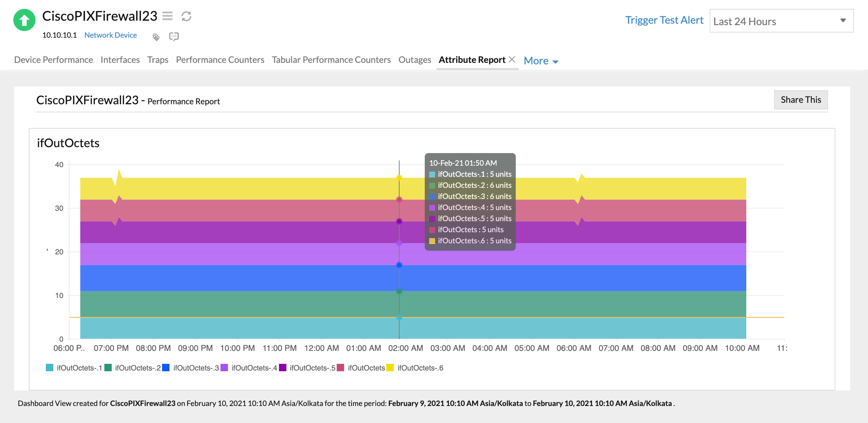Close the Attribute Report tab

click(512, 58)
